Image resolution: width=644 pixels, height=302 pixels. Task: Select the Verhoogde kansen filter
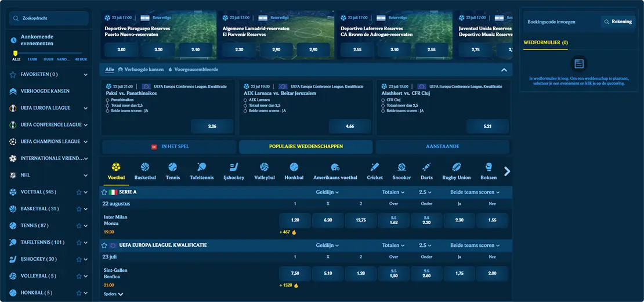[140, 70]
